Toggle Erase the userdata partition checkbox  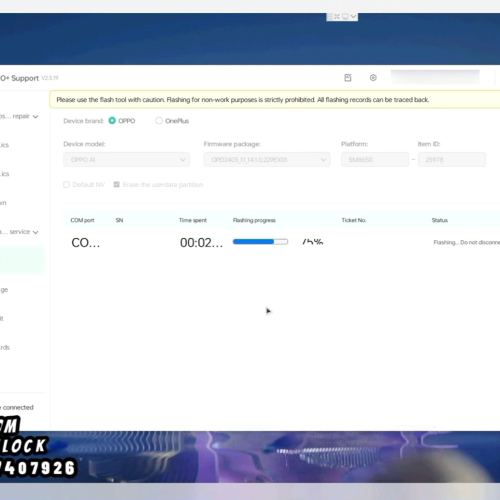tap(116, 185)
